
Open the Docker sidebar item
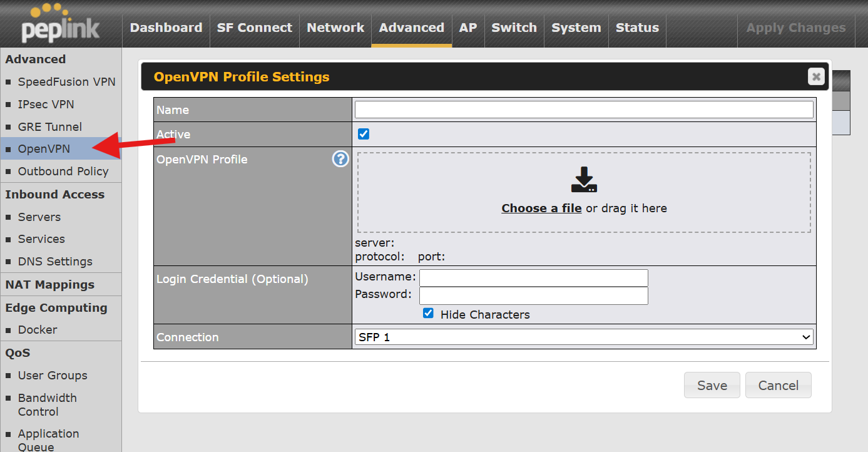pos(38,330)
